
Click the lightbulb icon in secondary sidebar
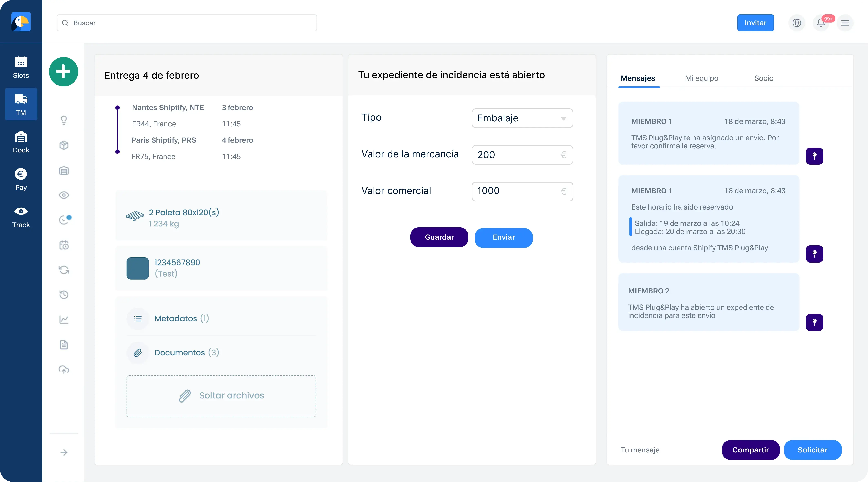(x=64, y=120)
